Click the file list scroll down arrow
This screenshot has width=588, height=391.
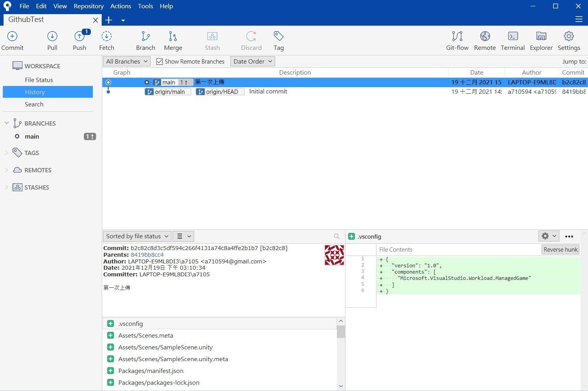pyautogui.click(x=341, y=386)
